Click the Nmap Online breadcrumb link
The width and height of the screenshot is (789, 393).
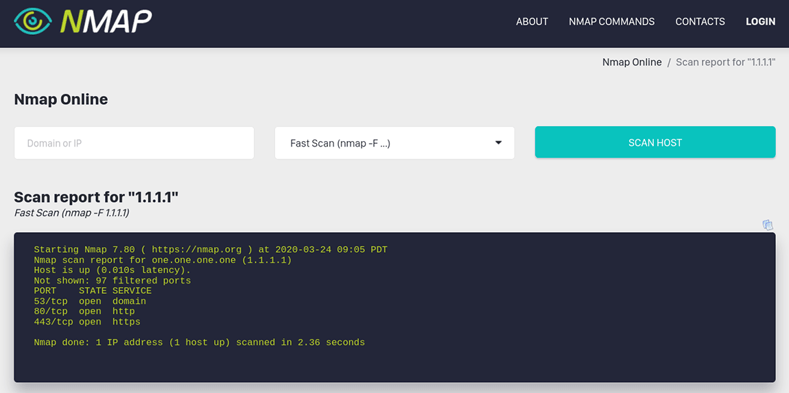point(632,62)
